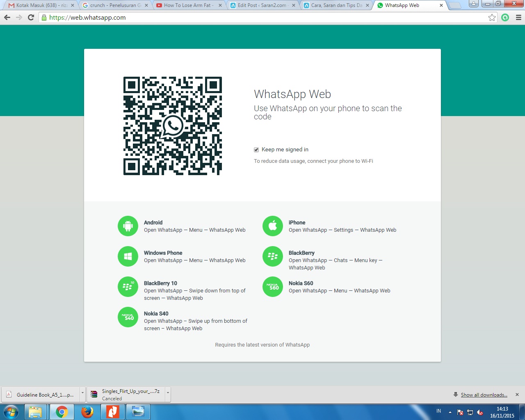Click the IN language indicator
The width and height of the screenshot is (525, 420).
pyautogui.click(x=438, y=411)
